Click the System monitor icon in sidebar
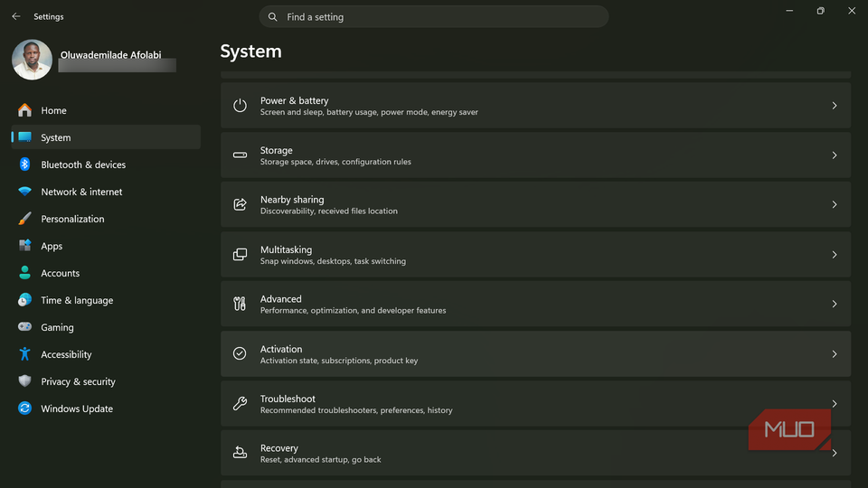The width and height of the screenshot is (868, 488). tap(24, 137)
